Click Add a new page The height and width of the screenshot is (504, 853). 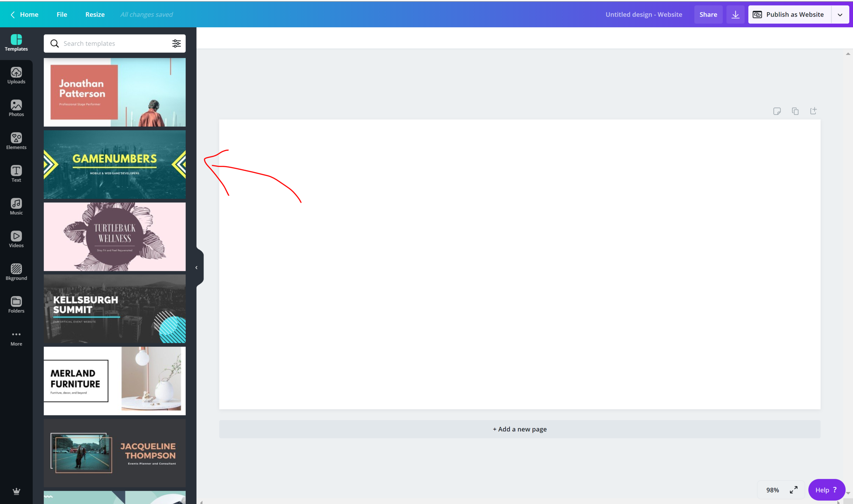click(519, 429)
